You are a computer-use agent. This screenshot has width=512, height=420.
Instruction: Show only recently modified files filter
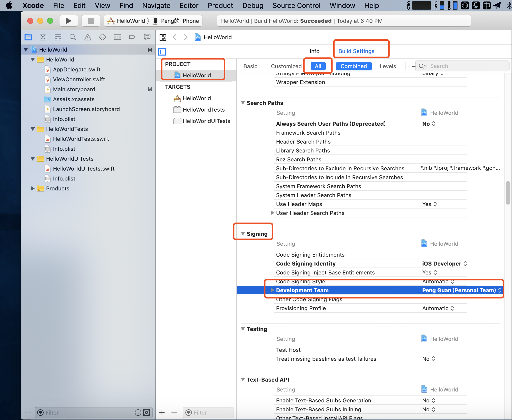(x=138, y=413)
